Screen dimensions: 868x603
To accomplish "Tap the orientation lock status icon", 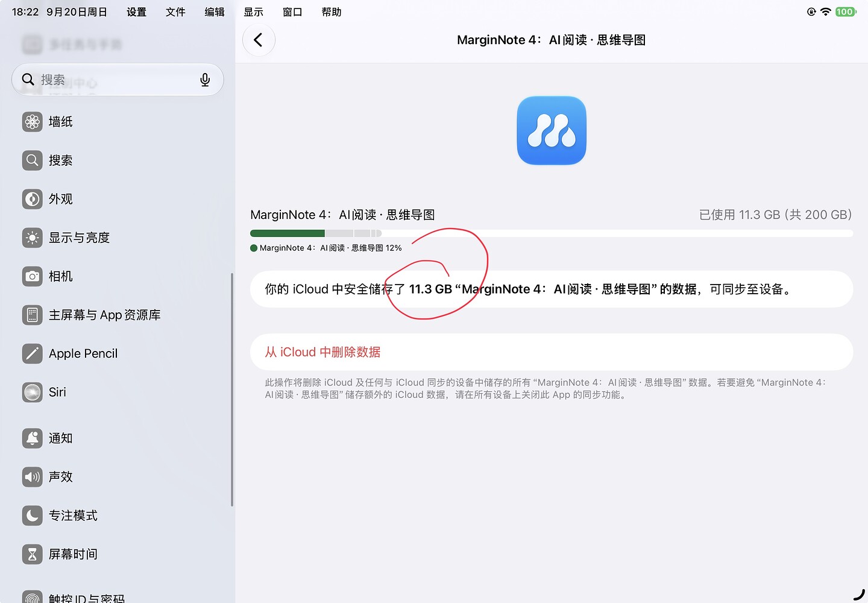I will tap(811, 11).
